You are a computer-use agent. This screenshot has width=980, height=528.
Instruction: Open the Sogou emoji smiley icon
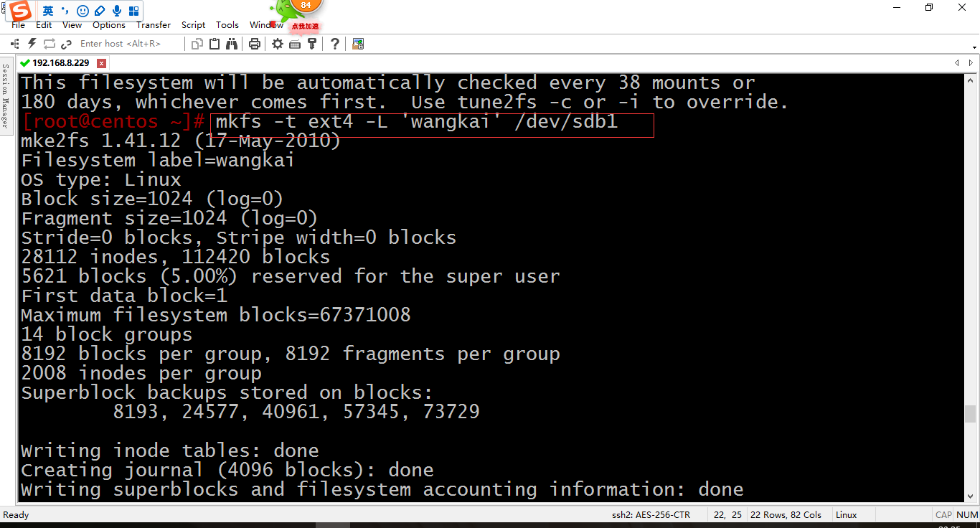(x=83, y=11)
